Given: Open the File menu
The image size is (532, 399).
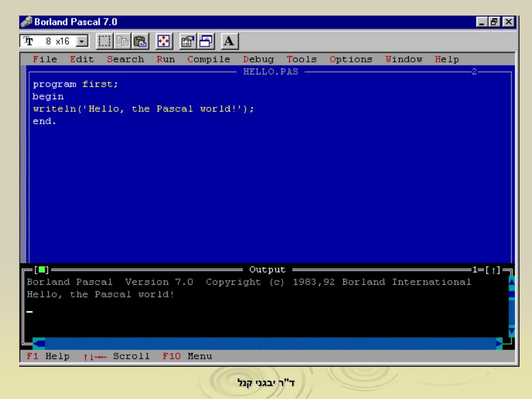Looking at the screenshot, I should pyautogui.click(x=45, y=59).
